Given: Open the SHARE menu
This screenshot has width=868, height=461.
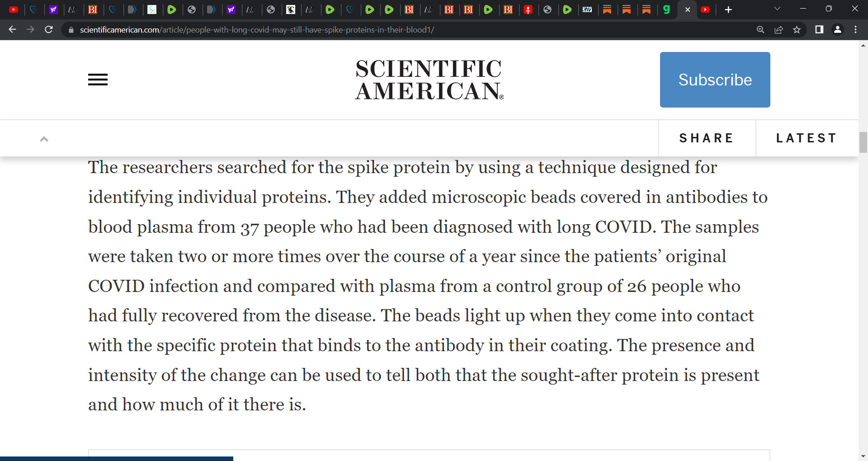Looking at the screenshot, I should 707,138.
